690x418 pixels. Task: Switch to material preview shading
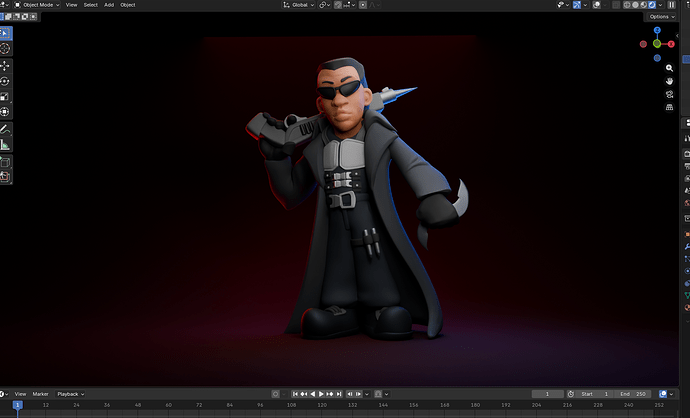pos(644,5)
